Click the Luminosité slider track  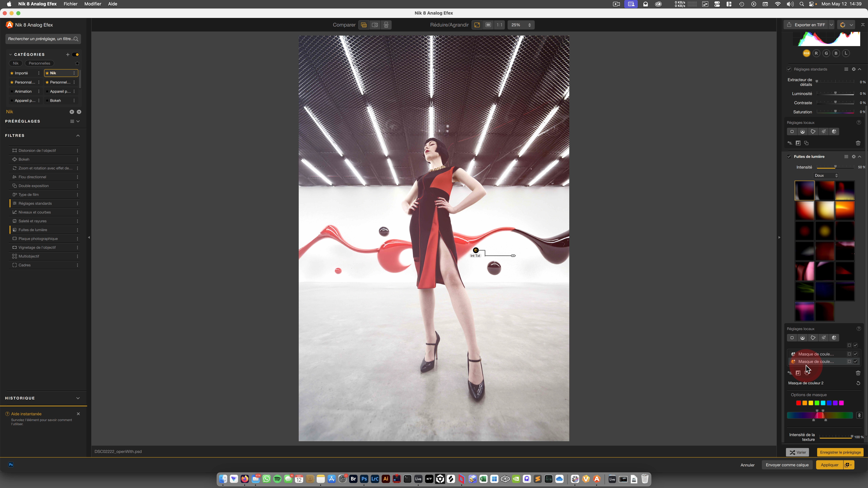point(835,94)
